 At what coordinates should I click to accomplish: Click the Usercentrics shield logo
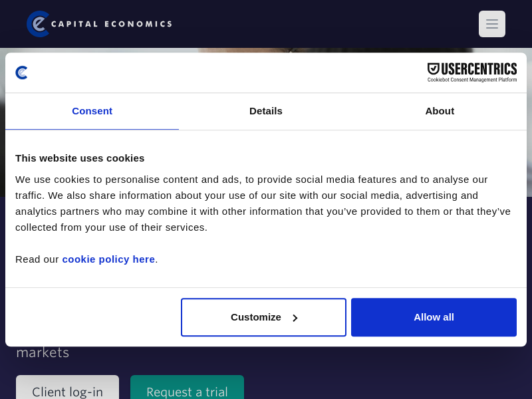click(434, 68)
